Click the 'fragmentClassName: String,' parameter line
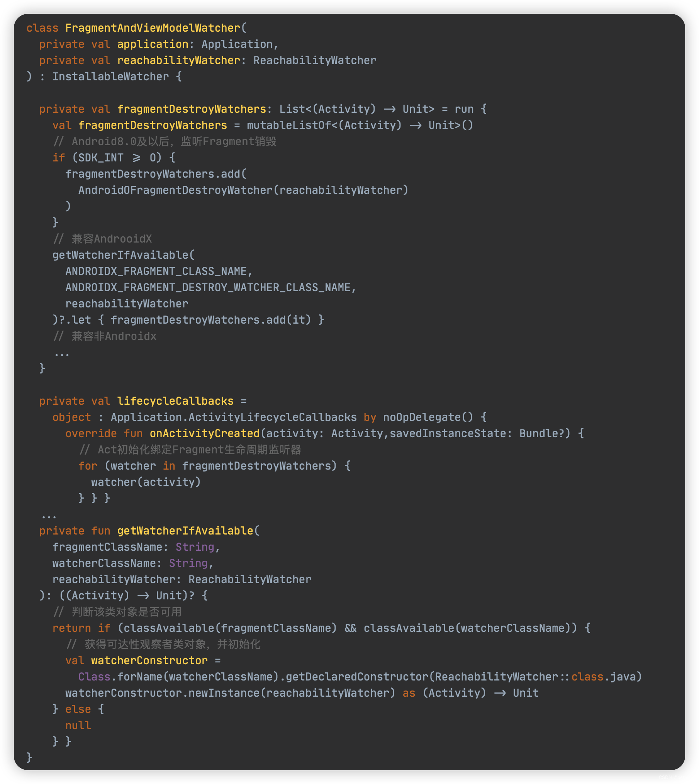This screenshot has width=699, height=784. click(x=136, y=547)
